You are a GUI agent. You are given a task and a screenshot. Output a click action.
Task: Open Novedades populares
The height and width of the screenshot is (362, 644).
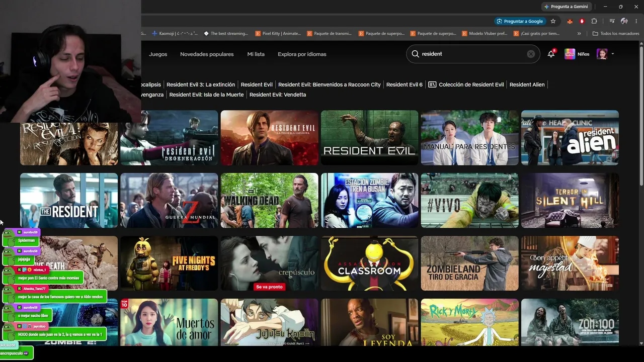tap(207, 54)
